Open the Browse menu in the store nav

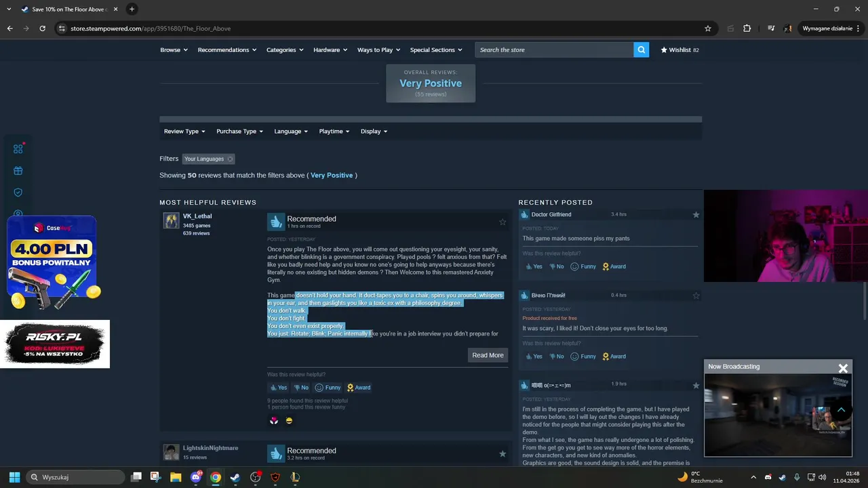[x=174, y=49]
